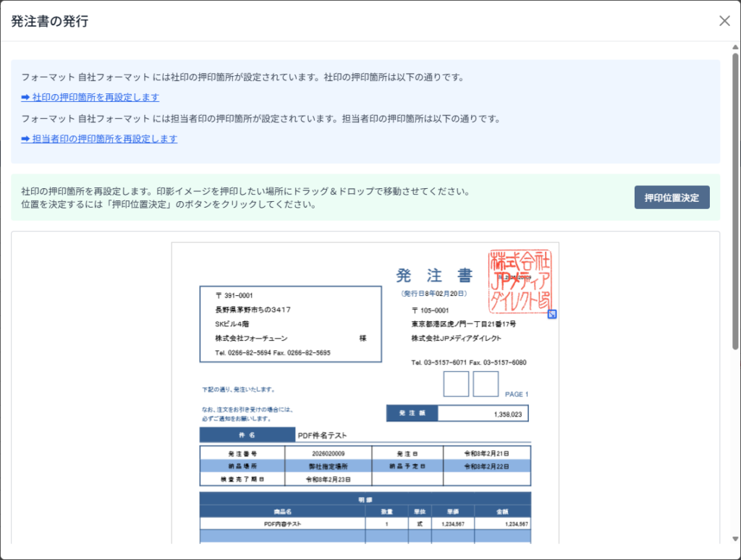
Task: Select the red company seal stamp image
Action: click(520, 280)
